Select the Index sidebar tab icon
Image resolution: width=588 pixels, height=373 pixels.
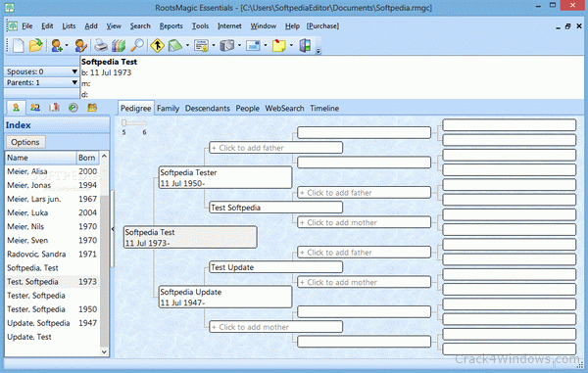16,108
